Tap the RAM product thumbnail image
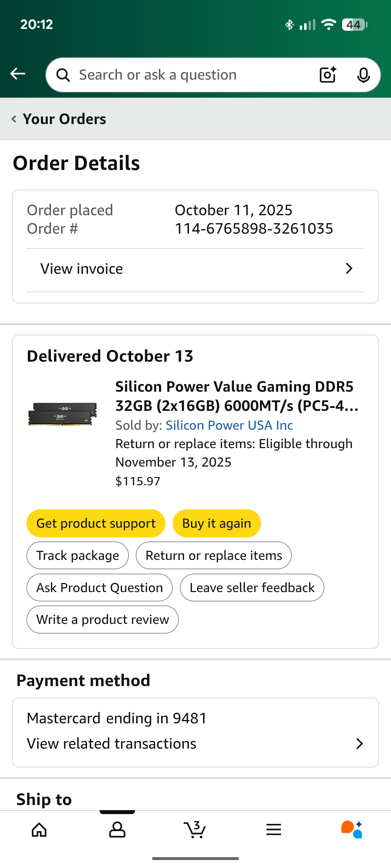The image size is (391, 868). tap(63, 414)
